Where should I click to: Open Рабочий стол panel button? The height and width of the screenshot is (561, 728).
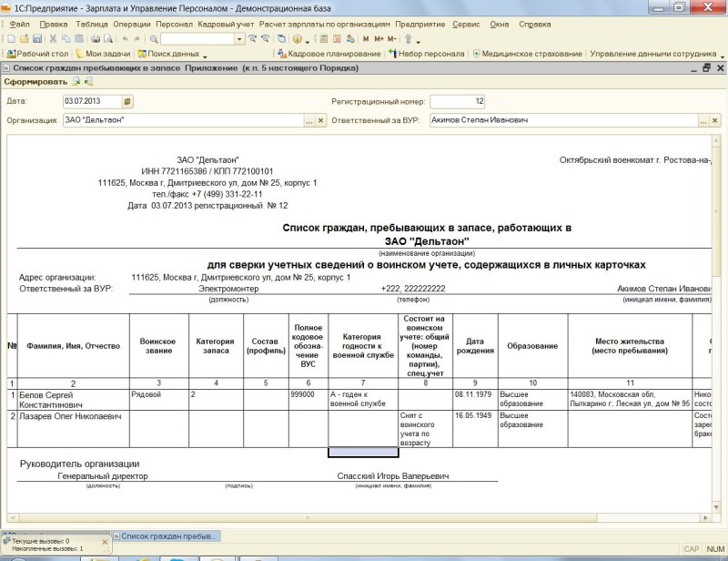(38, 54)
